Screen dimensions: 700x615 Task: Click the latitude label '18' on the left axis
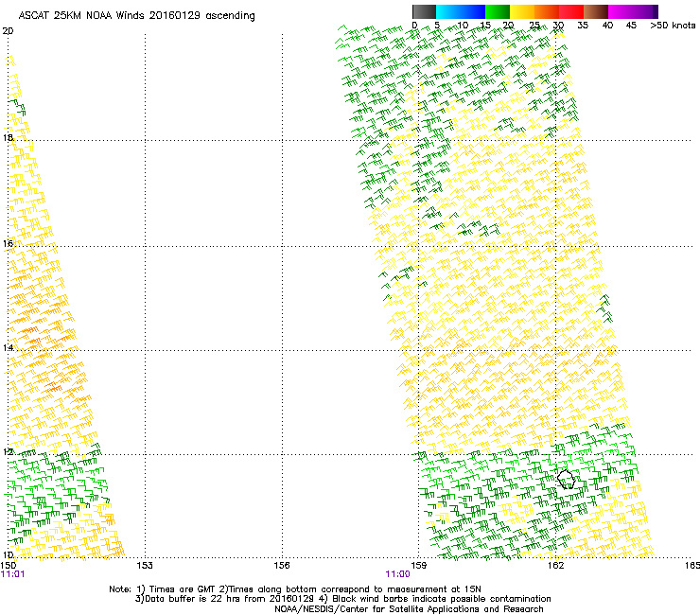coord(8,137)
